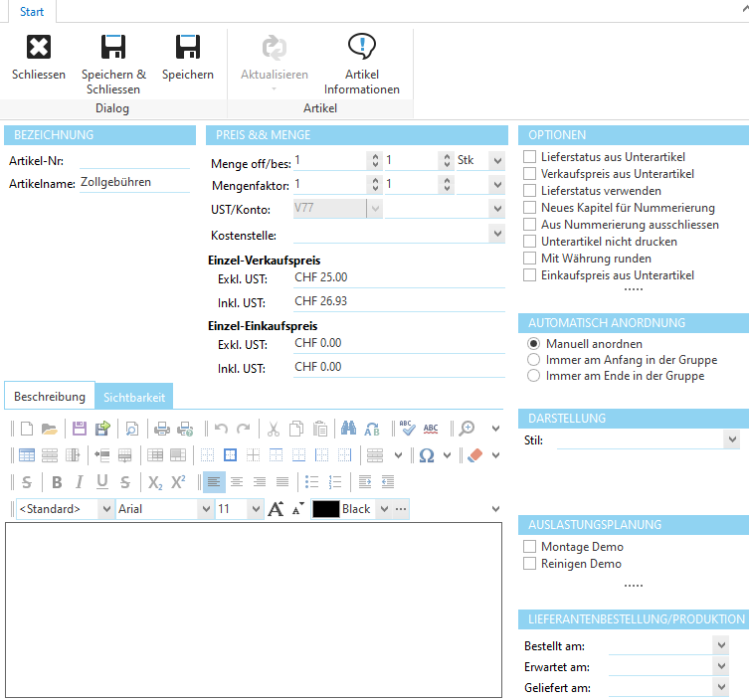The image size is (749, 700).
Task: Click the Artikelname field containing Zollgebühren
Action: coord(134,182)
